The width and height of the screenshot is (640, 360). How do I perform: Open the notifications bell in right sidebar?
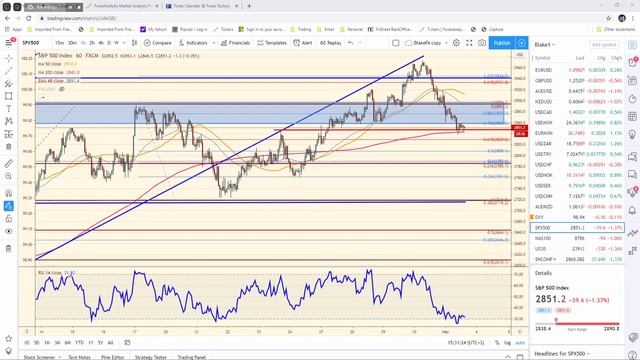click(633, 211)
